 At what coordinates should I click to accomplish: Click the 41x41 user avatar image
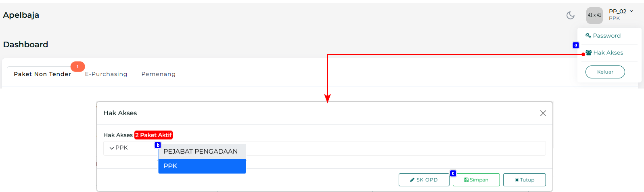click(594, 15)
